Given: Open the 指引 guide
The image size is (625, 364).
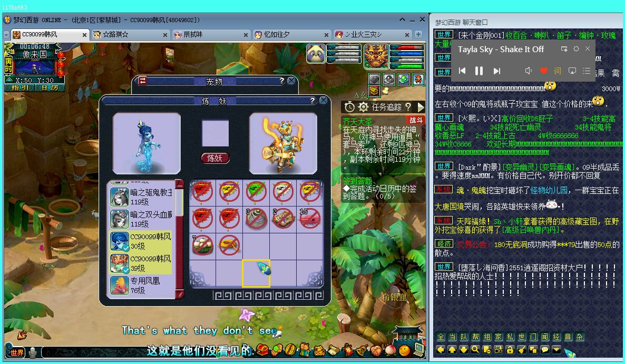Looking at the screenshot, I should [x=20, y=87].
